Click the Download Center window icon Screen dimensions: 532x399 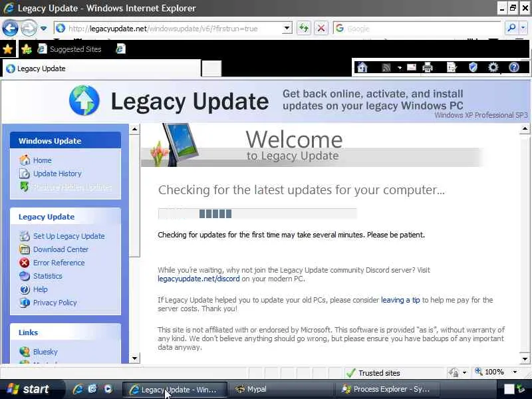tap(25, 249)
